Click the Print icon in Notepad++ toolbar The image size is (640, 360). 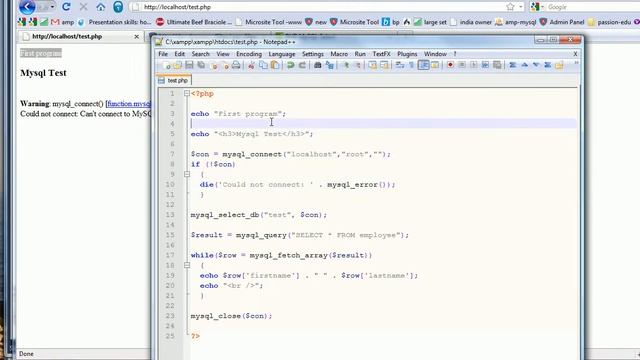tap(236, 65)
